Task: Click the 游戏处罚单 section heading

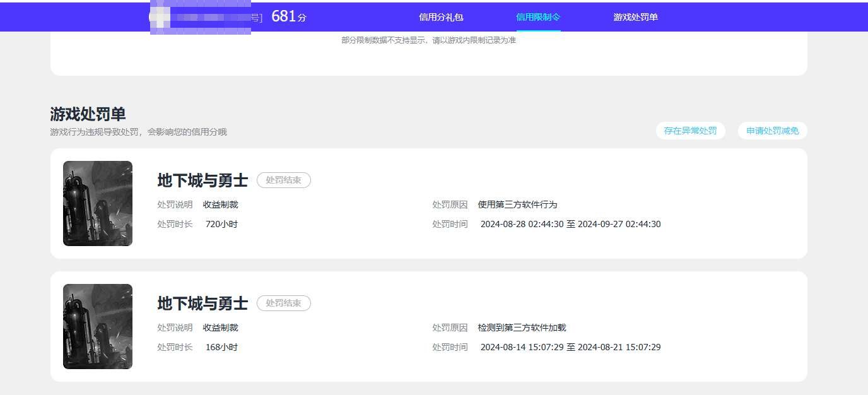Action: [x=88, y=114]
